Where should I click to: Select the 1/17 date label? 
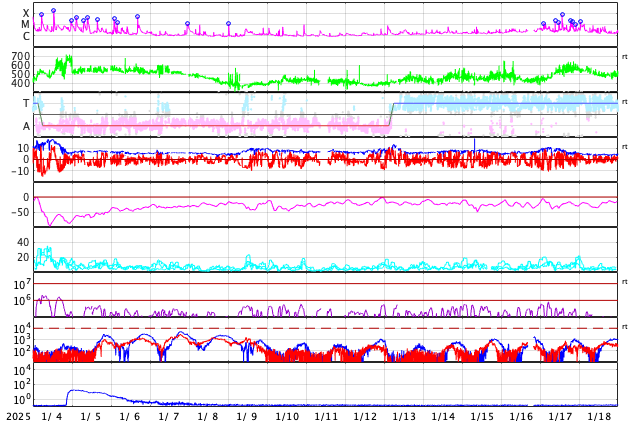(x=560, y=416)
